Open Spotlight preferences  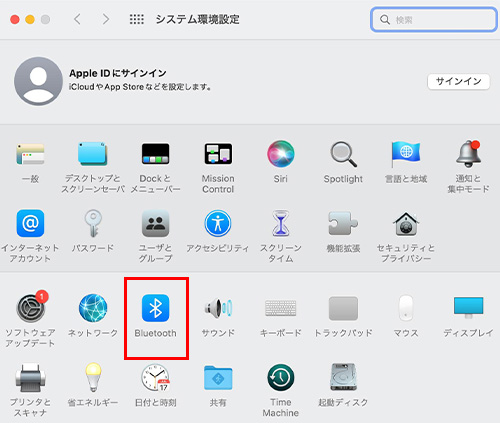point(343,154)
